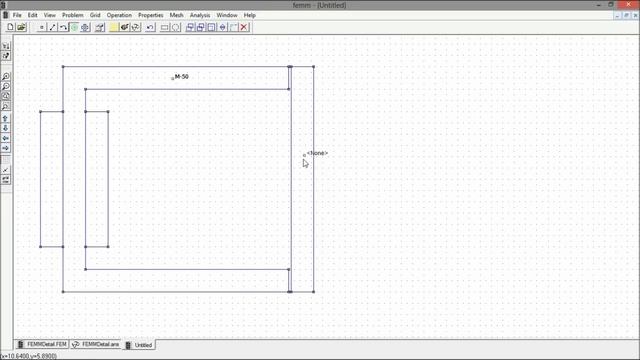
Task: Select the arc segment drawing tool
Action: coord(63,27)
